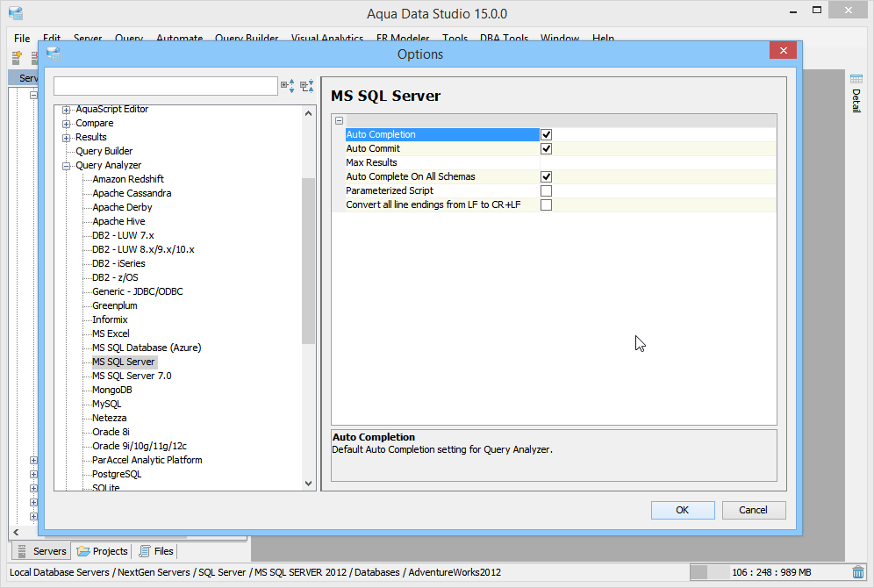The image size is (874, 588).
Task: Select DB2 - LUW 7.x in the tree
Action: [123, 235]
